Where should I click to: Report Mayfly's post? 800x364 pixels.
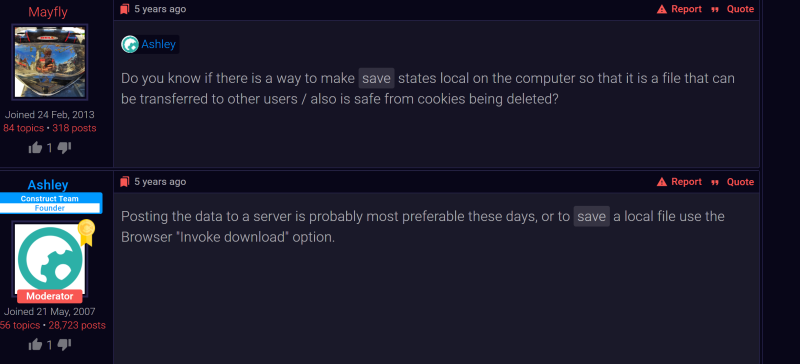click(679, 9)
